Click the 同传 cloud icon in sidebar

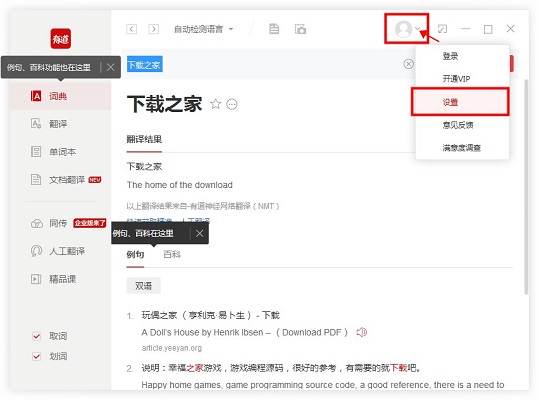[x=36, y=224]
